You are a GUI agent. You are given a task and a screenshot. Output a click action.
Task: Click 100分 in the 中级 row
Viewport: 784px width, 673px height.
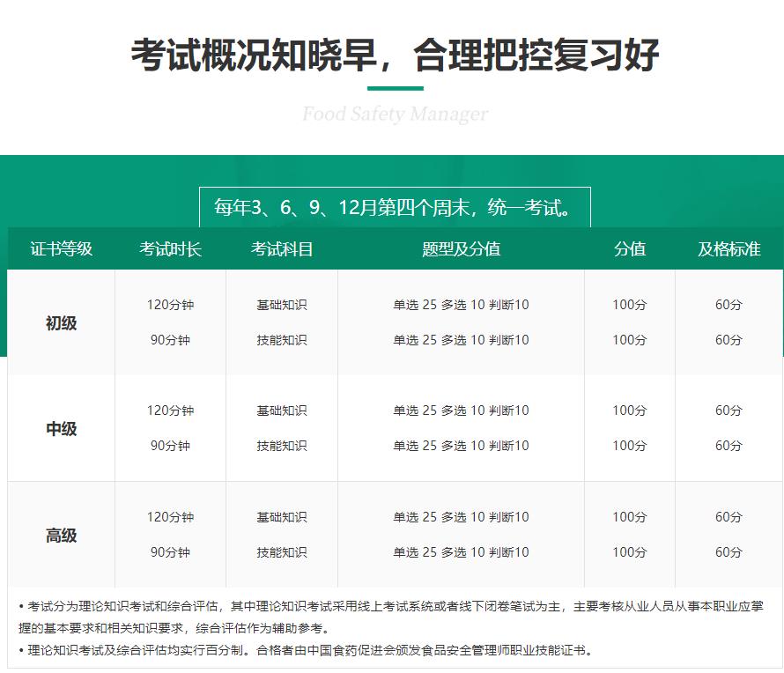tap(629, 410)
